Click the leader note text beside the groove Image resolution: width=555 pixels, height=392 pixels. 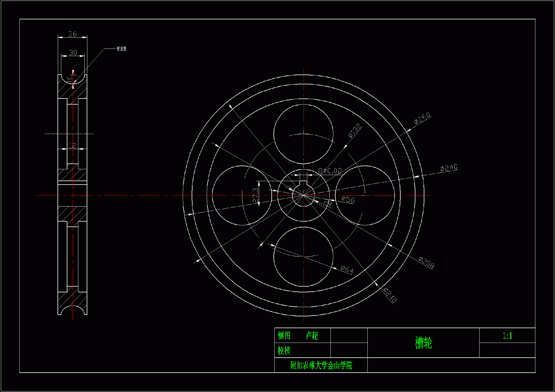point(121,49)
